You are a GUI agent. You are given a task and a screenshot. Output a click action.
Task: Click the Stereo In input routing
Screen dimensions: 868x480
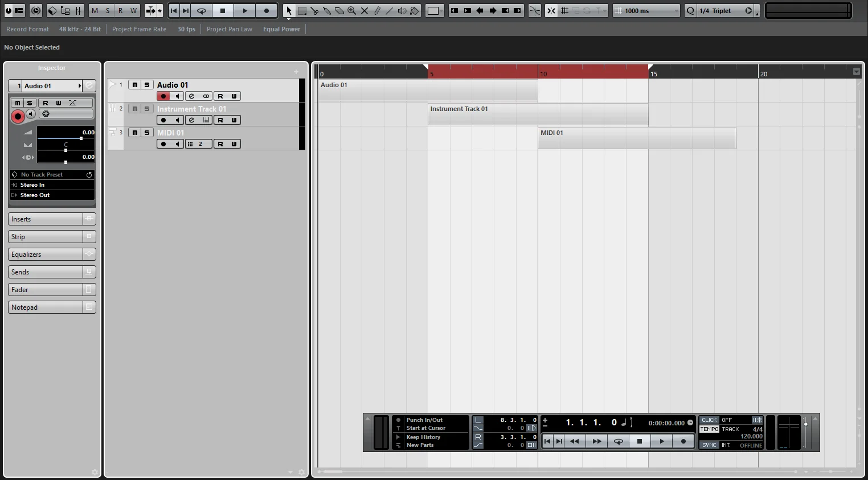click(52, 185)
